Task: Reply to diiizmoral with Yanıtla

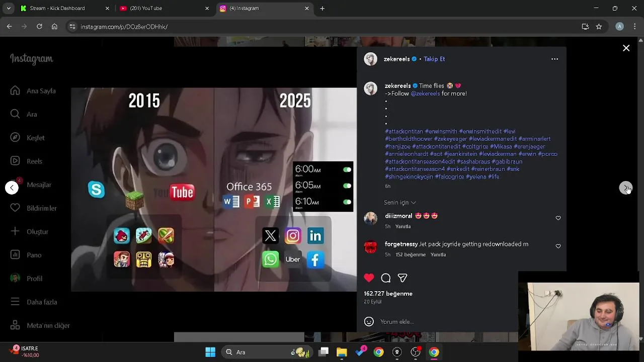Action: (403, 227)
